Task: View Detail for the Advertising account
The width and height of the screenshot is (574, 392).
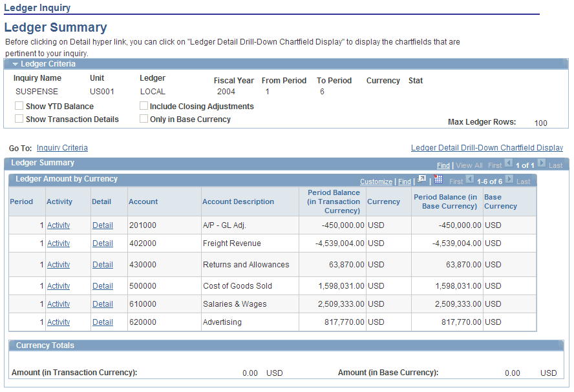Action: (x=102, y=322)
